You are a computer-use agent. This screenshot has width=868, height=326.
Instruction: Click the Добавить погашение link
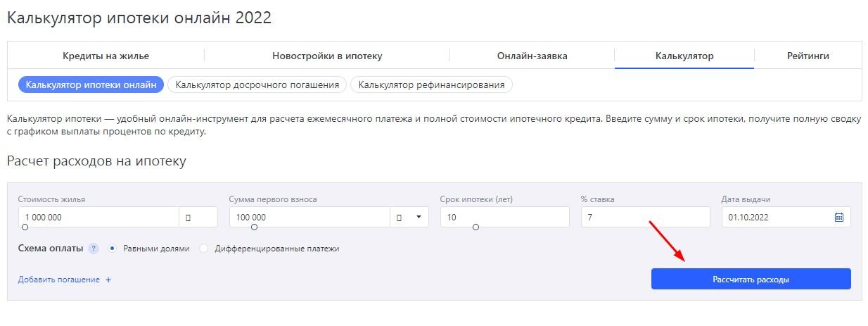[59, 280]
